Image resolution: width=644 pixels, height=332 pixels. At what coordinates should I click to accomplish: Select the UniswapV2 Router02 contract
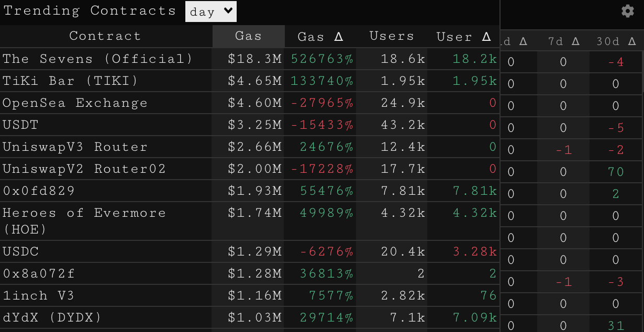coord(84,169)
